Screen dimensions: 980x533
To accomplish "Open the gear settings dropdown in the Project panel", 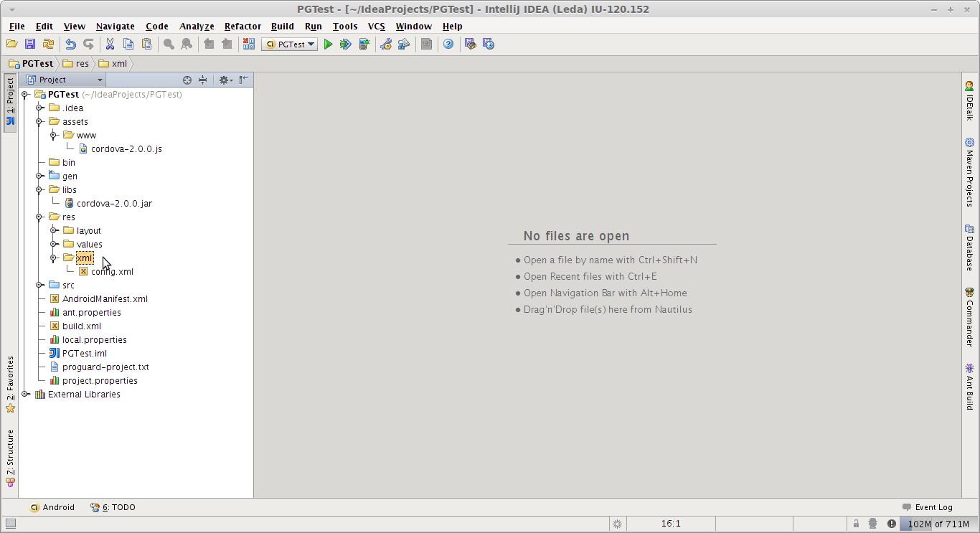I will click(x=226, y=80).
